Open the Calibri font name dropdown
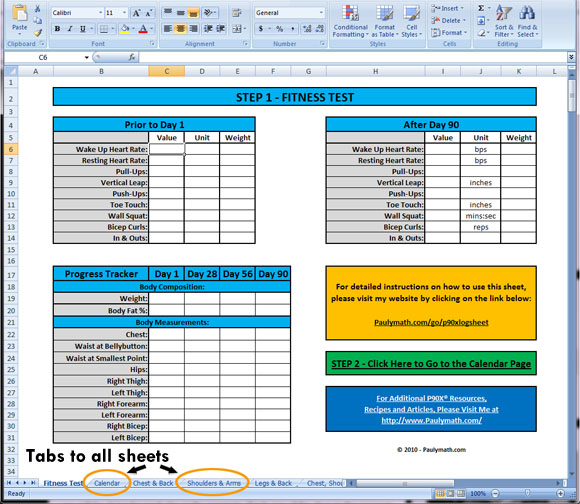This screenshot has height=504, width=580. click(x=100, y=13)
